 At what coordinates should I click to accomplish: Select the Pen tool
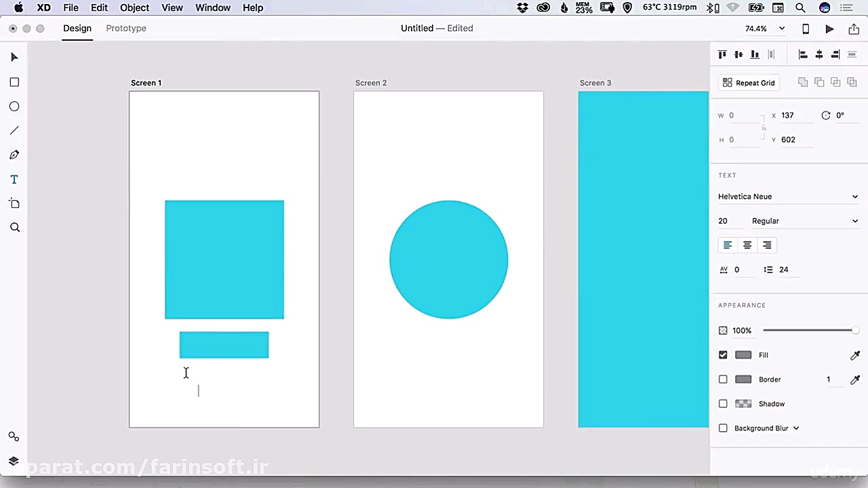pos(14,155)
